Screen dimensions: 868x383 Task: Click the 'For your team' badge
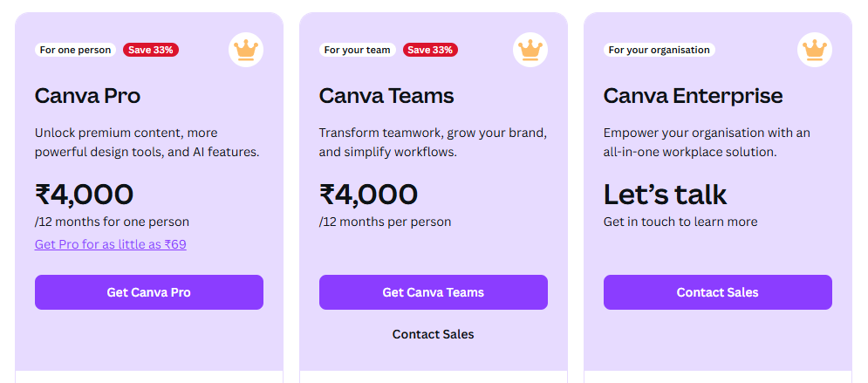(358, 50)
